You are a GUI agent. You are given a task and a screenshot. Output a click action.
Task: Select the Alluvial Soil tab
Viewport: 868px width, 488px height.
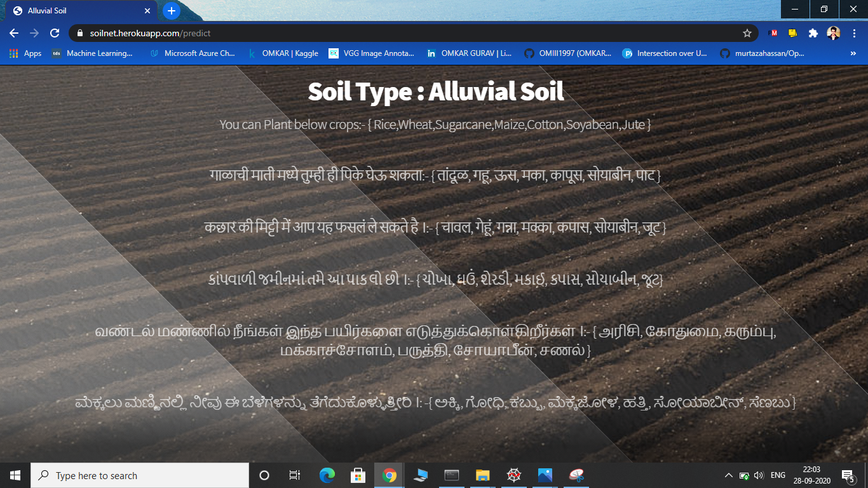coord(81,11)
